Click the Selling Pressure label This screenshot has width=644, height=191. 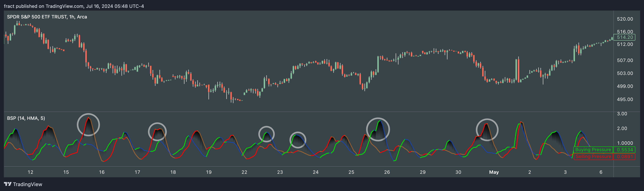click(593, 157)
